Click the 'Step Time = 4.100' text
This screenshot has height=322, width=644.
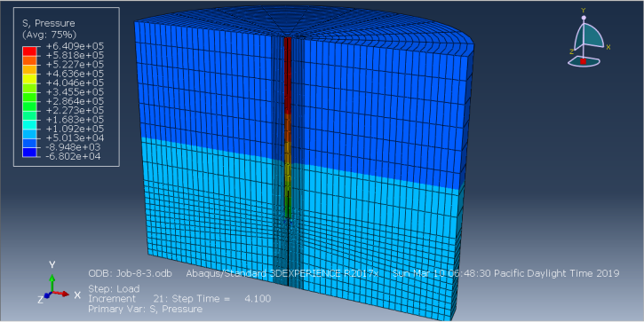221,299
